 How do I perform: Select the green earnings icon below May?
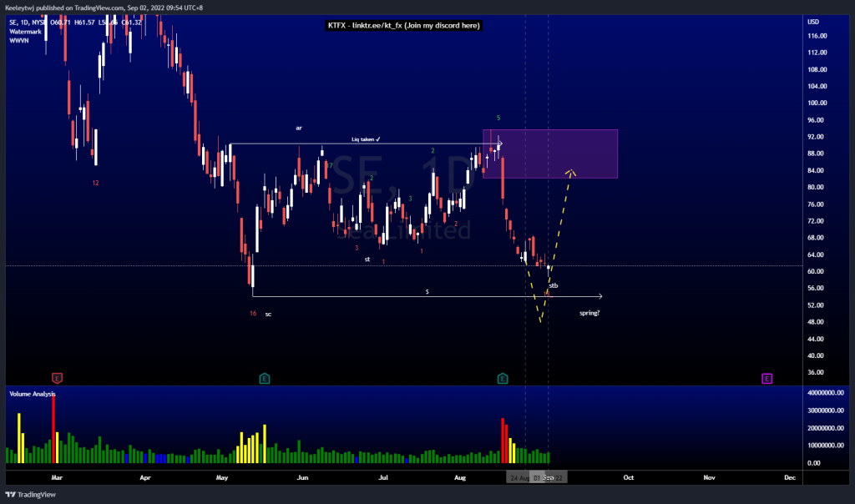264,378
